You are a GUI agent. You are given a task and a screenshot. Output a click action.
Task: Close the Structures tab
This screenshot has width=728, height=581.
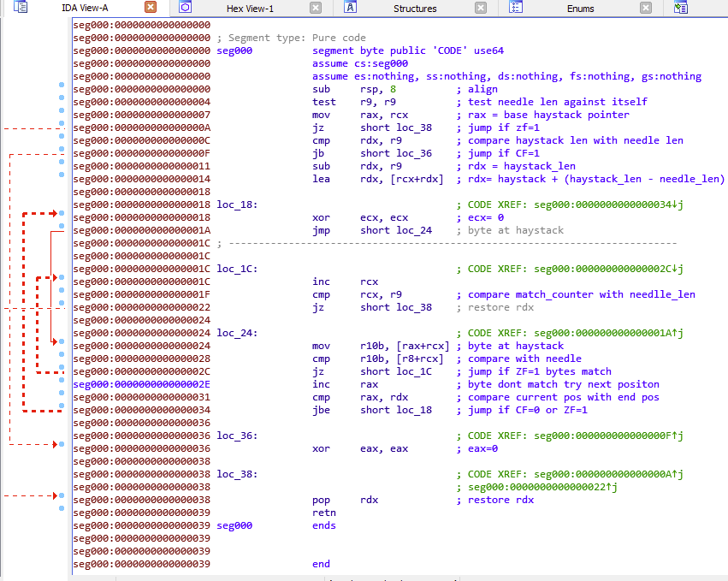pyautogui.click(x=481, y=8)
